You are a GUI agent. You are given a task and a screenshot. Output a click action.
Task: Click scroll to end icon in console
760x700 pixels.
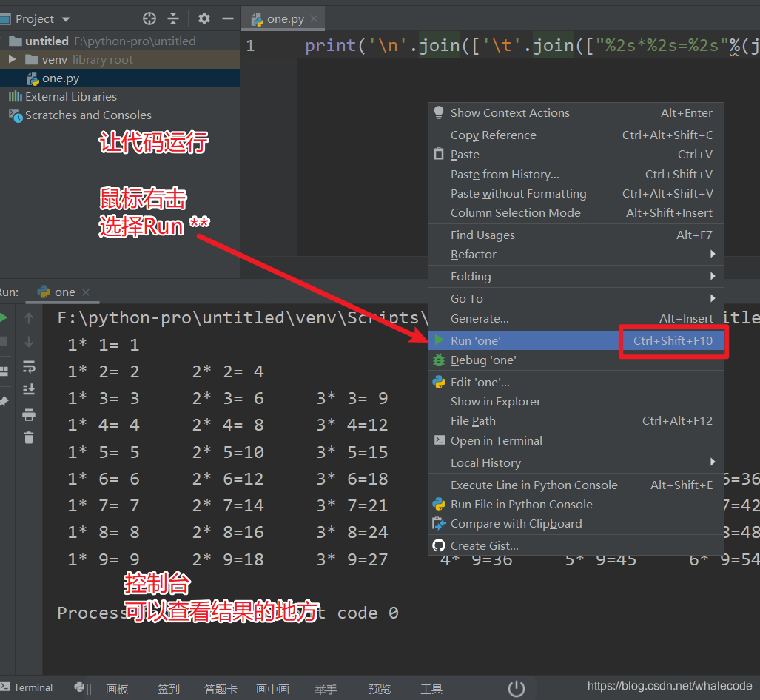pos(29,389)
